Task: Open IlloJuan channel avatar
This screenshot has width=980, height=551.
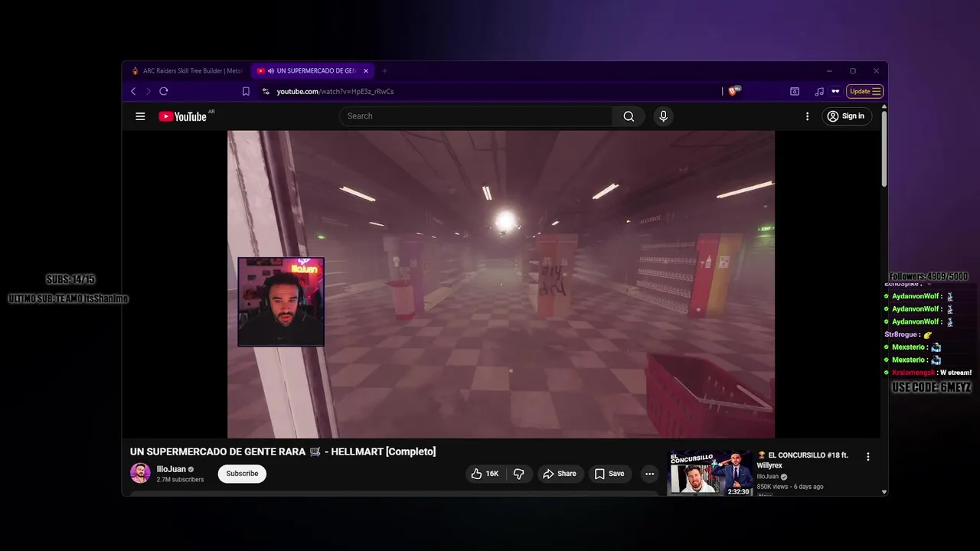Action: click(x=140, y=473)
